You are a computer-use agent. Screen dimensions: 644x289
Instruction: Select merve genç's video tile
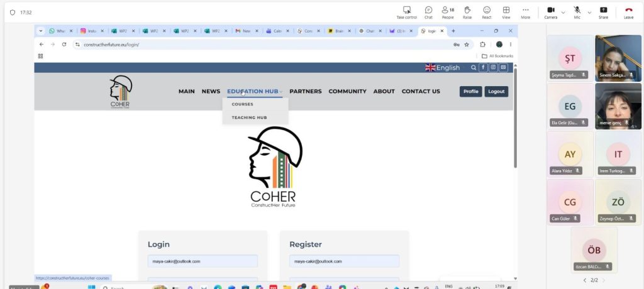tap(618, 106)
